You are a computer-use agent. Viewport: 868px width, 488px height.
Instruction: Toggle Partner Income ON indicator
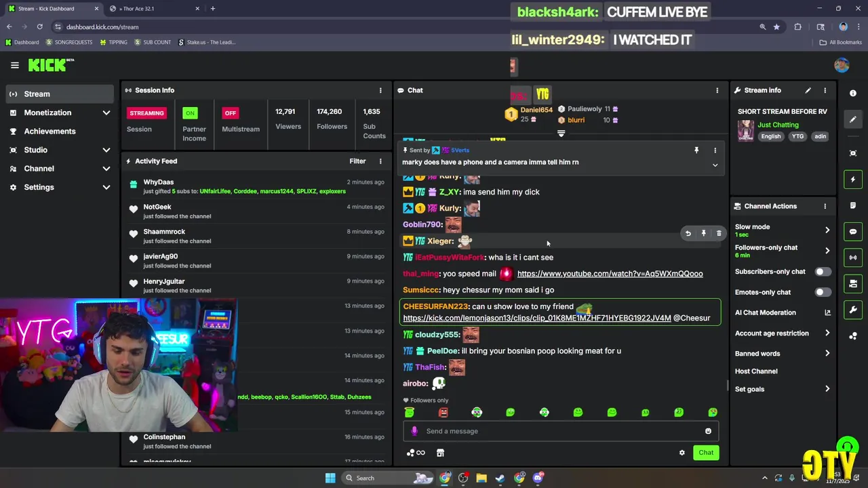pos(190,113)
